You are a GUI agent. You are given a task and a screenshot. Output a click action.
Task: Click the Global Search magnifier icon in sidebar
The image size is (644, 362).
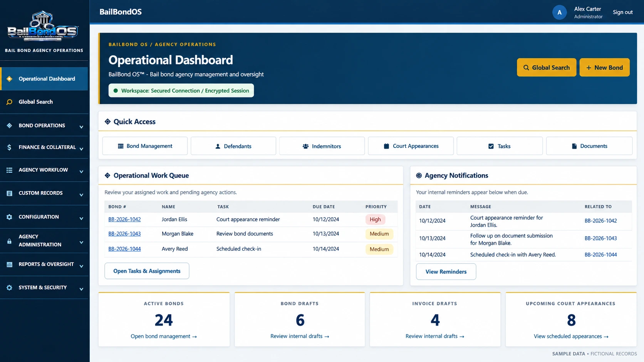click(x=10, y=102)
